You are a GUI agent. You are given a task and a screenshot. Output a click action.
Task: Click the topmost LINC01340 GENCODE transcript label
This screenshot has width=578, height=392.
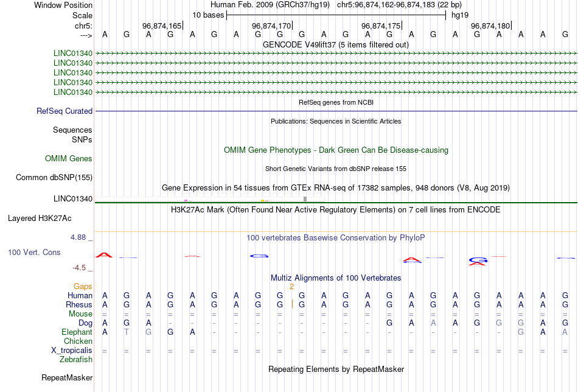pos(73,53)
